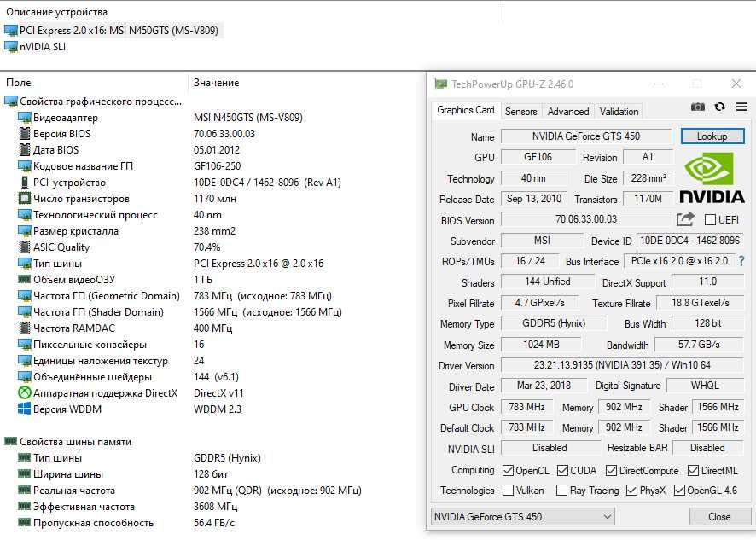Image resolution: width=756 pixels, height=540 pixels.
Task: Click the NVIDIA logo in GPU-Z
Action: [x=712, y=177]
